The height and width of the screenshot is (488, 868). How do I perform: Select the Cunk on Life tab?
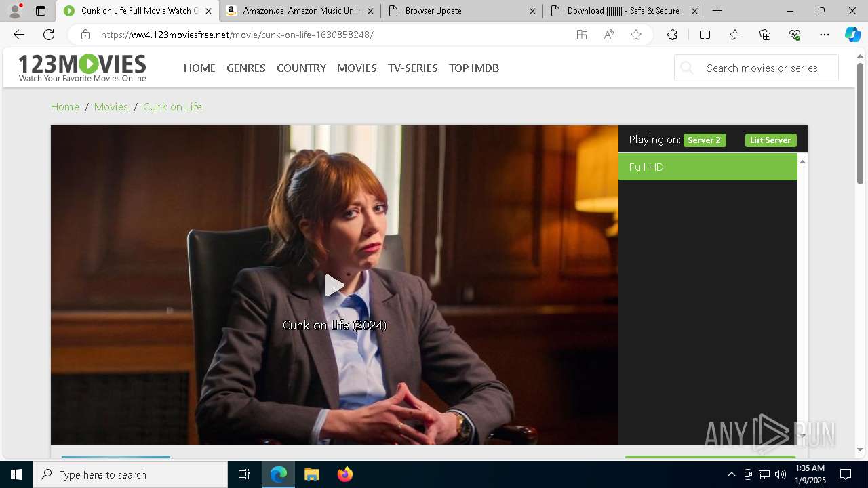click(138, 11)
